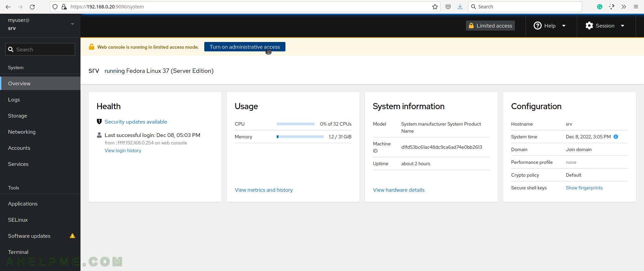Click the Session gear icon

tap(589, 26)
